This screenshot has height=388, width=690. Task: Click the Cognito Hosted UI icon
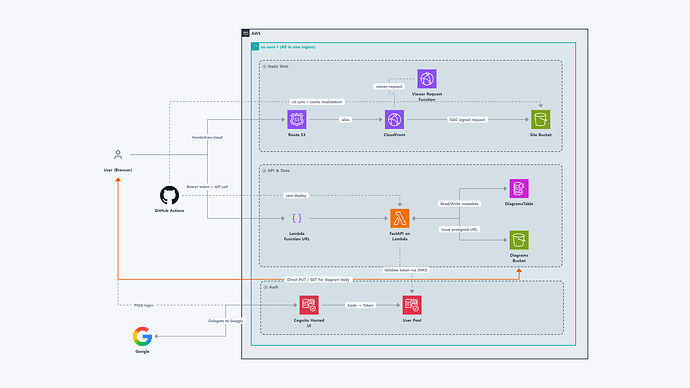click(309, 305)
